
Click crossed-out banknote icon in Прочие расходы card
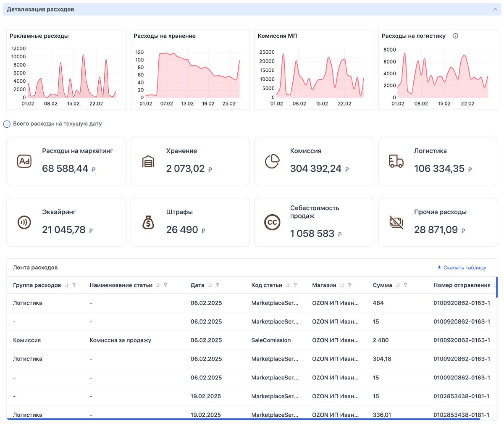(396, 222)
